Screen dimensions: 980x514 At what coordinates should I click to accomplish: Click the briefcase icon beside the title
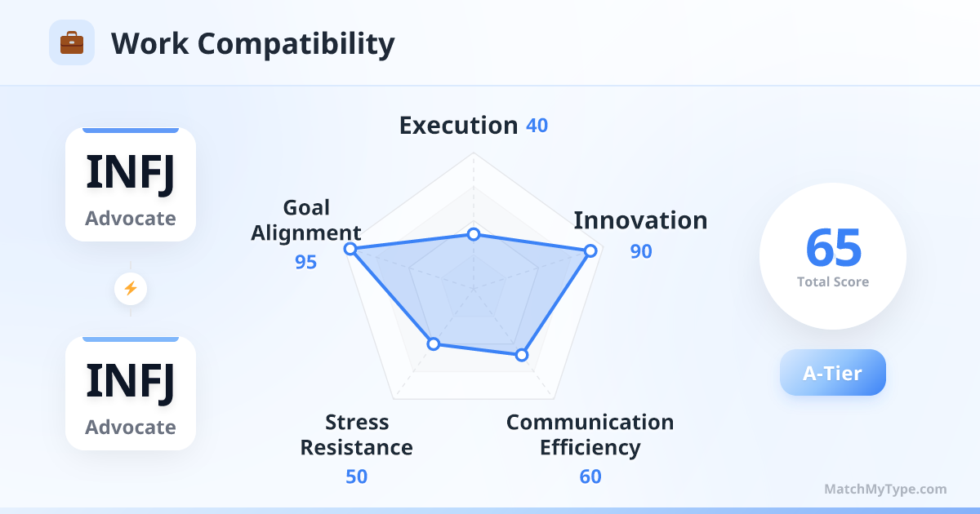(x=72, y=42)
